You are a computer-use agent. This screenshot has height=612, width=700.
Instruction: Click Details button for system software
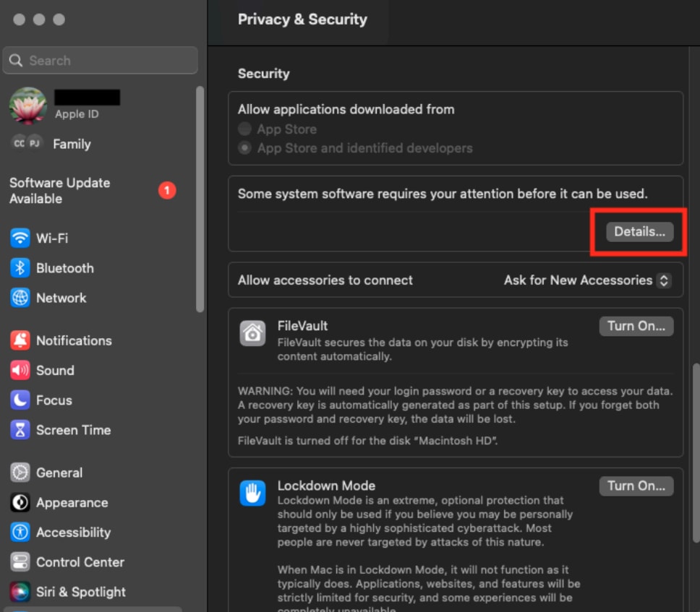(x=639, y=232)
